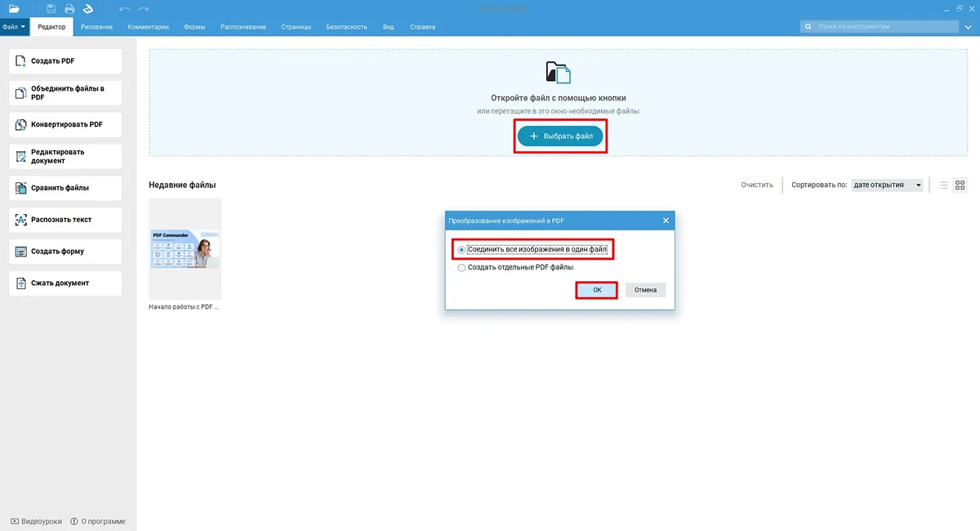This screenshot has height=531, width=980.
Task: Switch to the "Безопасность" tab
Action: [346, 27]
